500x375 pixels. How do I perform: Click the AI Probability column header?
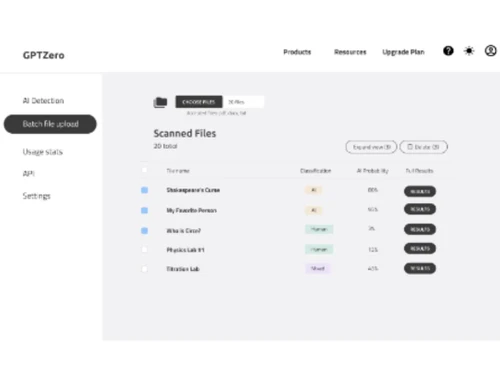[x=373, y=171]
